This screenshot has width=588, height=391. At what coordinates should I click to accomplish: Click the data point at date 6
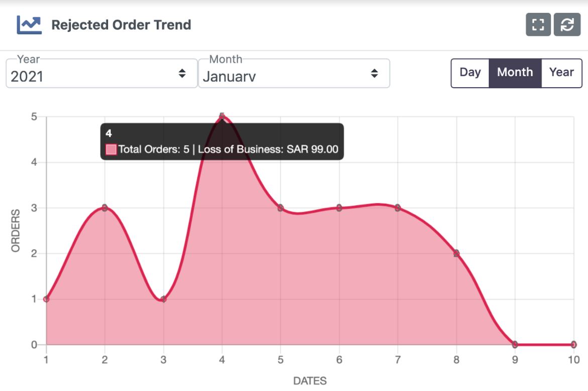point(339,208)
